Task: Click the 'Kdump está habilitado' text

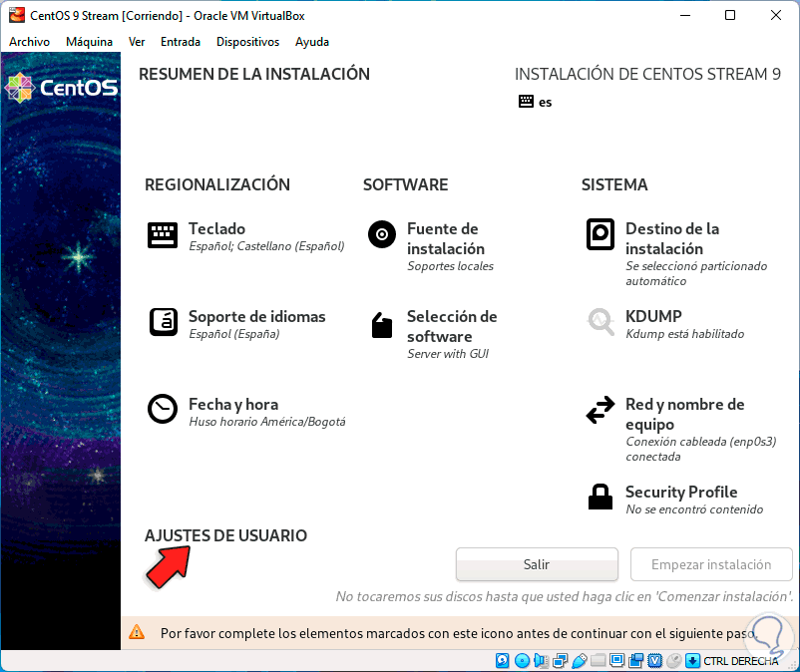Action: [684, 334]
